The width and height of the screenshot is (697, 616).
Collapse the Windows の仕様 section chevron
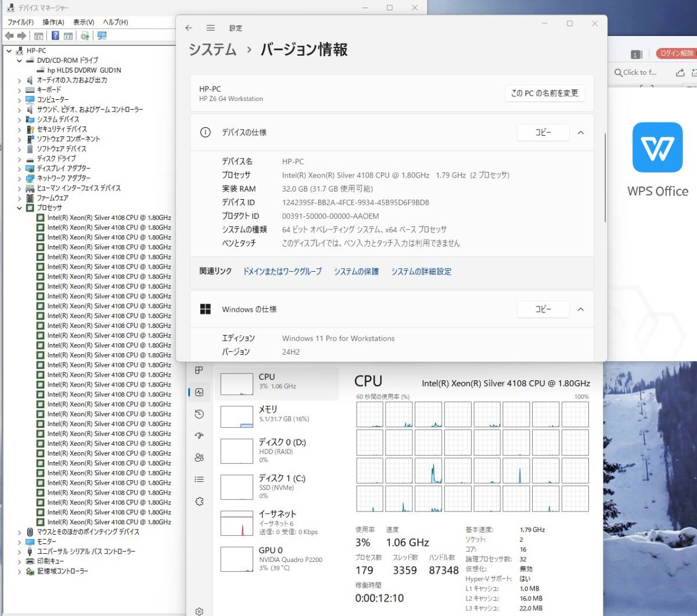tap(580, 309)
